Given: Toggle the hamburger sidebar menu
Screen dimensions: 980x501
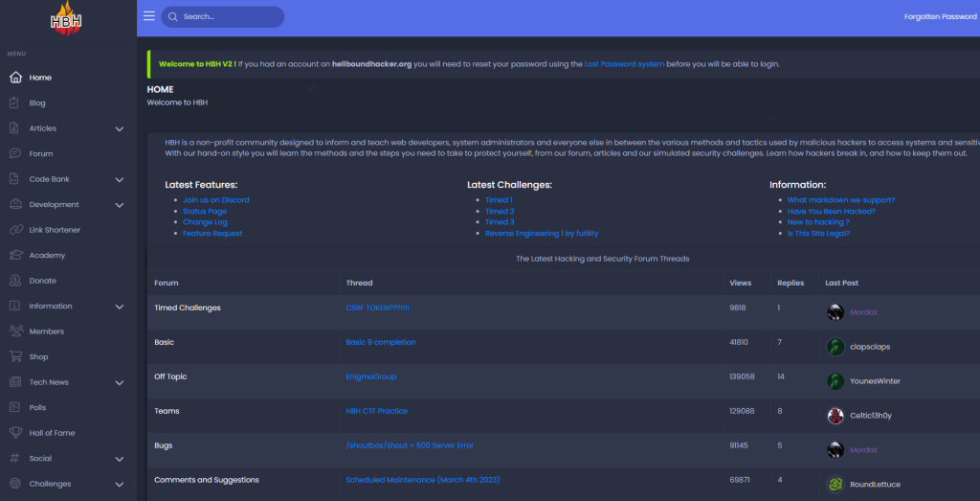Looking at the screenshot, I should pyautogui.click(x=149, y=16).
